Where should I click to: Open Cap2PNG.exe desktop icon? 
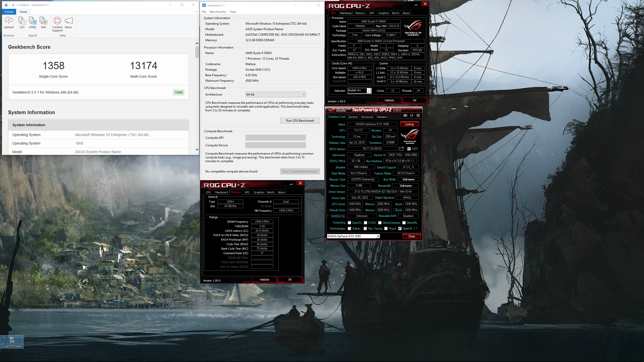[x=12, y=342]
